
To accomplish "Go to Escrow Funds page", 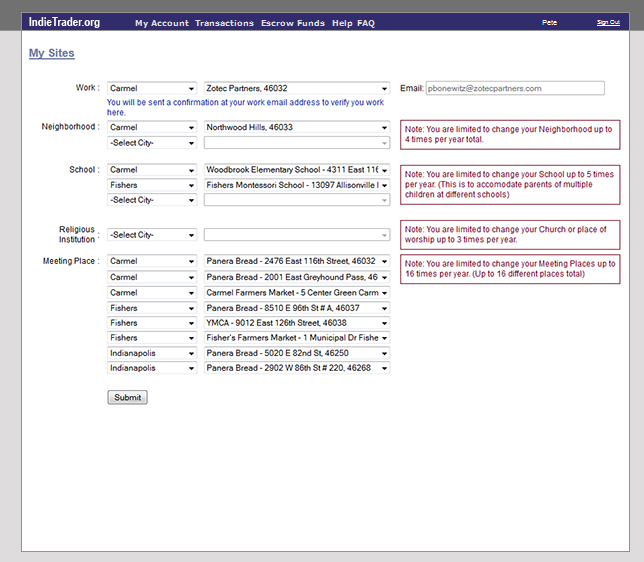I will 293,23.
